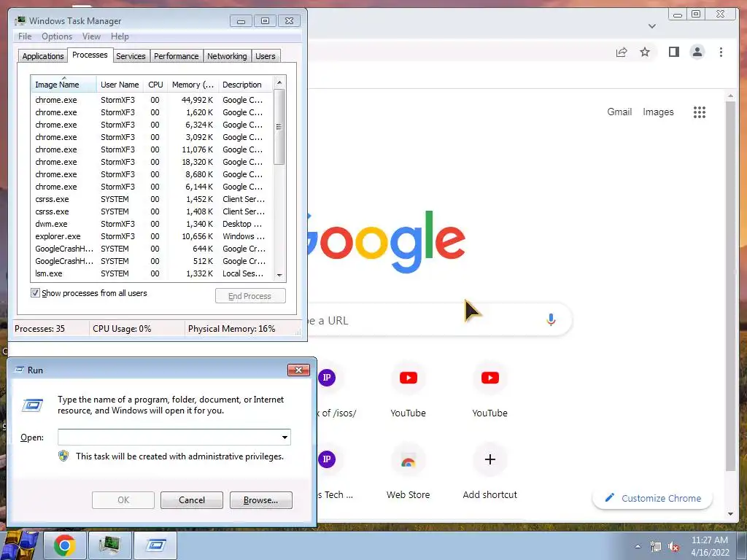
Task: Click Task Manager list scroll up arrow
Action: pyautogui.click(x=279, y=82)
